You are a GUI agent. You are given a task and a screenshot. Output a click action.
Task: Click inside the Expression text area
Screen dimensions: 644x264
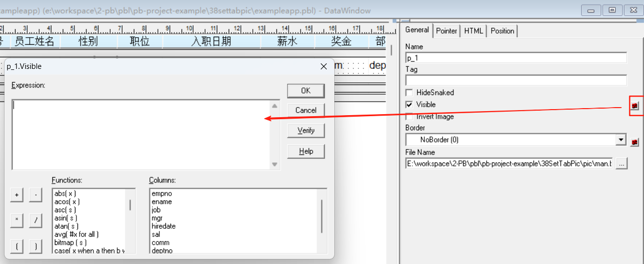pyautogui.click(x=141, y=135)
